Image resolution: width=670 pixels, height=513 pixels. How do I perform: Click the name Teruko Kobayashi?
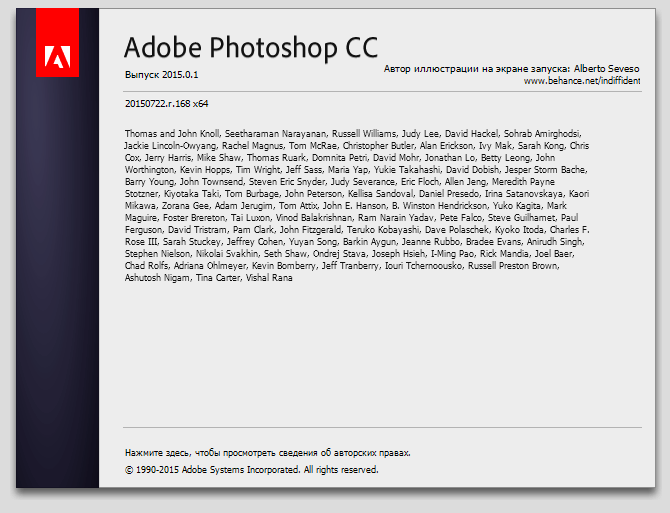pos(383,229)
